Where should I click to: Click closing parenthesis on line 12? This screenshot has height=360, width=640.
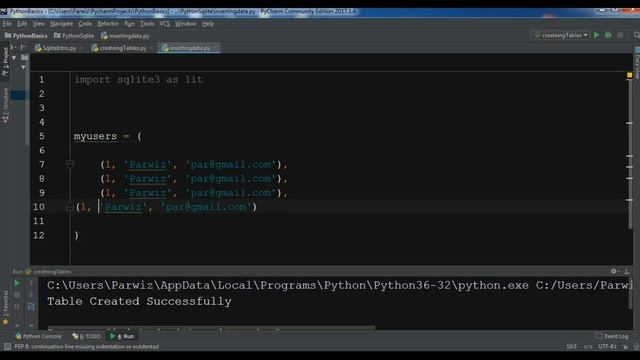click(x=76, y=236)
